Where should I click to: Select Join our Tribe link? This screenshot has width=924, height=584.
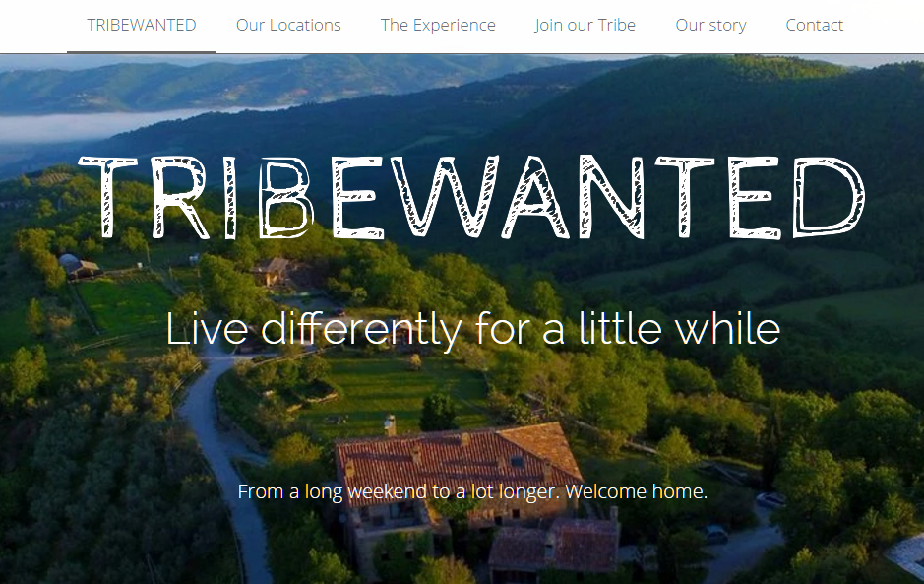585,26
